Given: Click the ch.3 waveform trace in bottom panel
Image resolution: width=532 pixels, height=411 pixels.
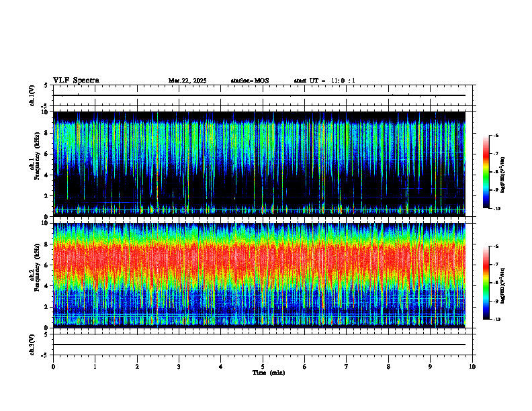Looking at the screenshot, I should [259, 345].
